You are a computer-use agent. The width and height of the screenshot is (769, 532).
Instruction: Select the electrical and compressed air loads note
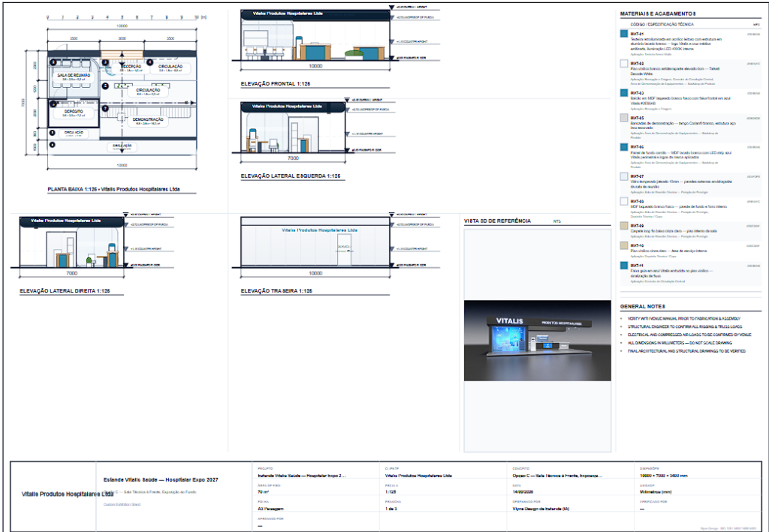[x=689, y=335]
